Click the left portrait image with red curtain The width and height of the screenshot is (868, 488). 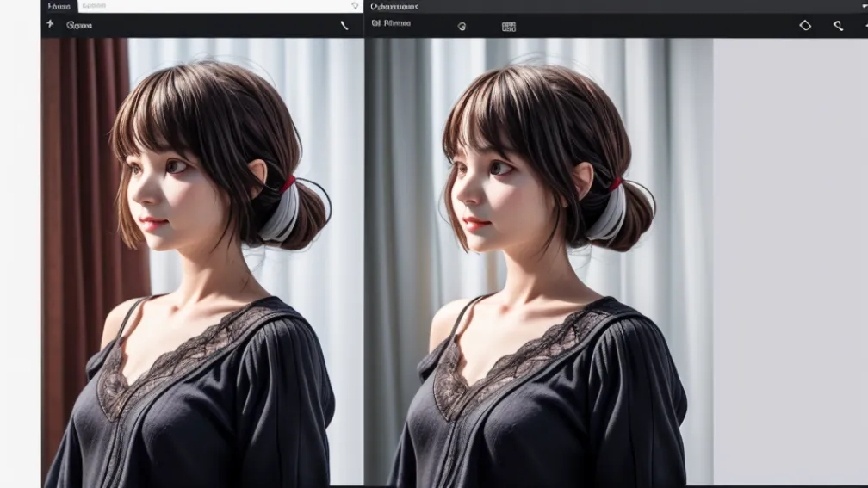pyautogui.click(x=202, y=263)
